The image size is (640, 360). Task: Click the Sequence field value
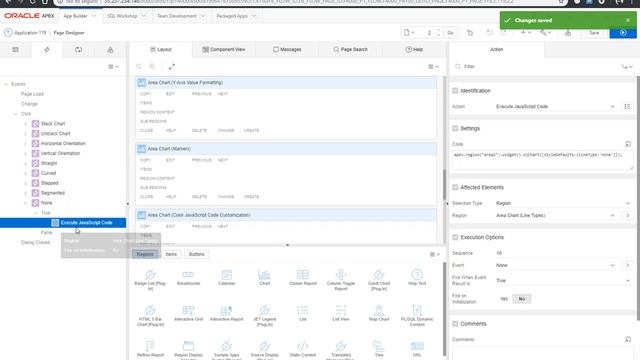(563, 253)
